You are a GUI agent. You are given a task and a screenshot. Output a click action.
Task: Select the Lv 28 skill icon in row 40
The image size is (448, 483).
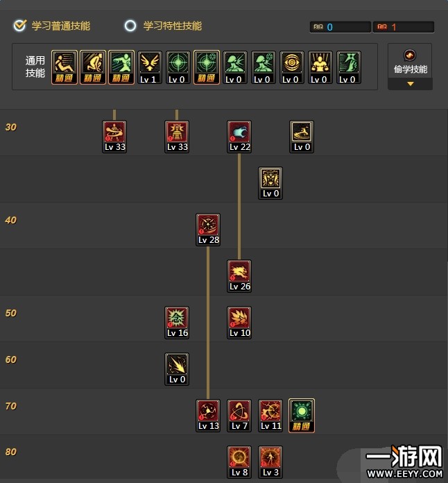tap(208, 230)
